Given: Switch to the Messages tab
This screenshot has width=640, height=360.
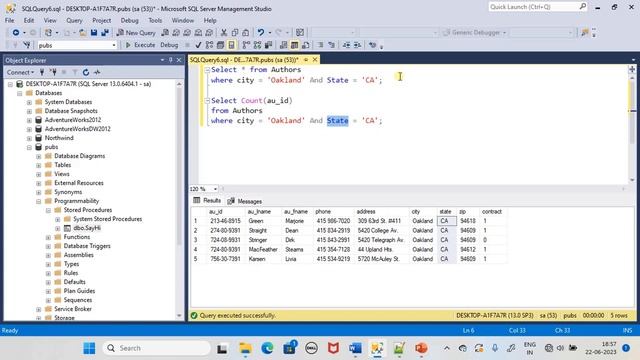Looking at the screenshot, I should tap(244, 201).
